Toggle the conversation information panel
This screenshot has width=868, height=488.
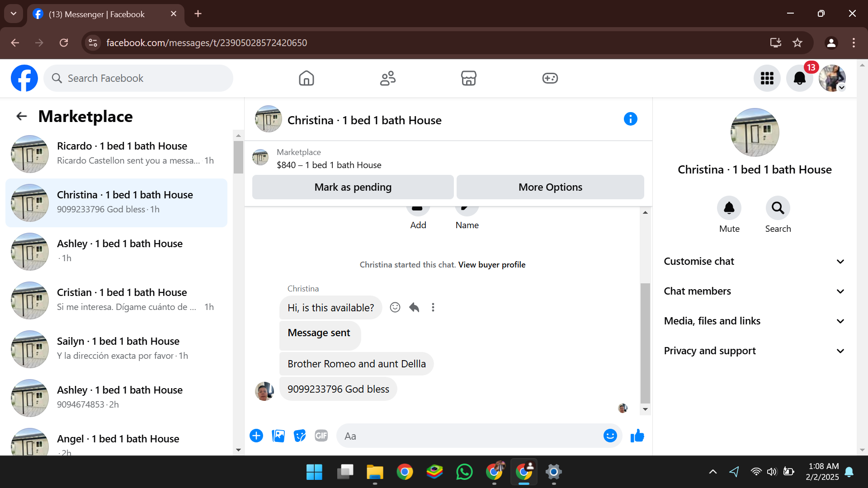click(x=630, y=119)
